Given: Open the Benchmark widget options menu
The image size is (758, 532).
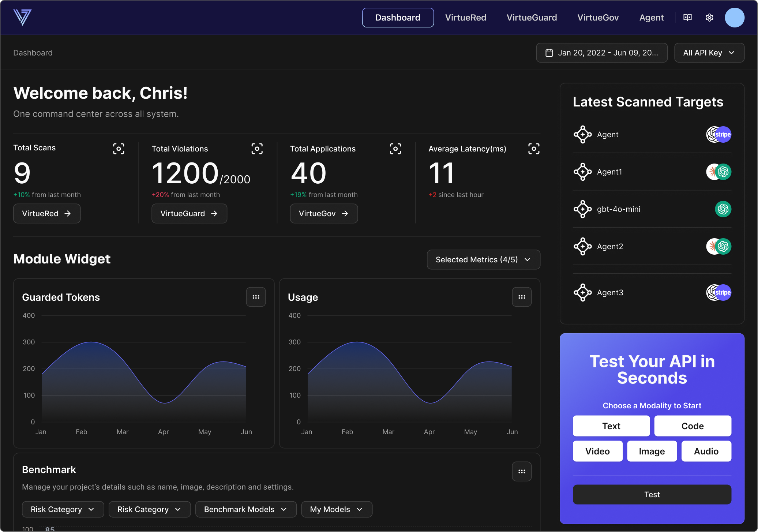Looking at the screenshot, I should point(522,472).
